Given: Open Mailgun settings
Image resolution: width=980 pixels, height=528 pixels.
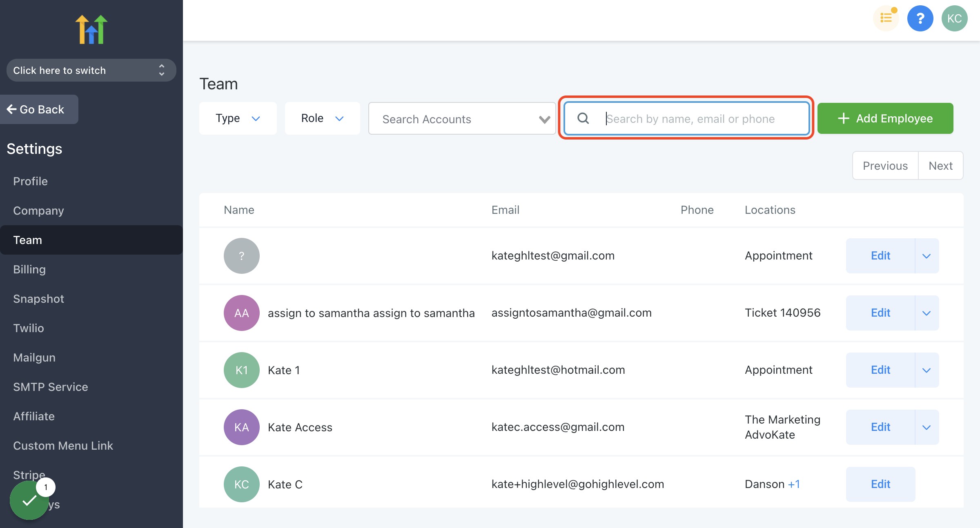Looking at the screenshot, I should coord(34,357).
